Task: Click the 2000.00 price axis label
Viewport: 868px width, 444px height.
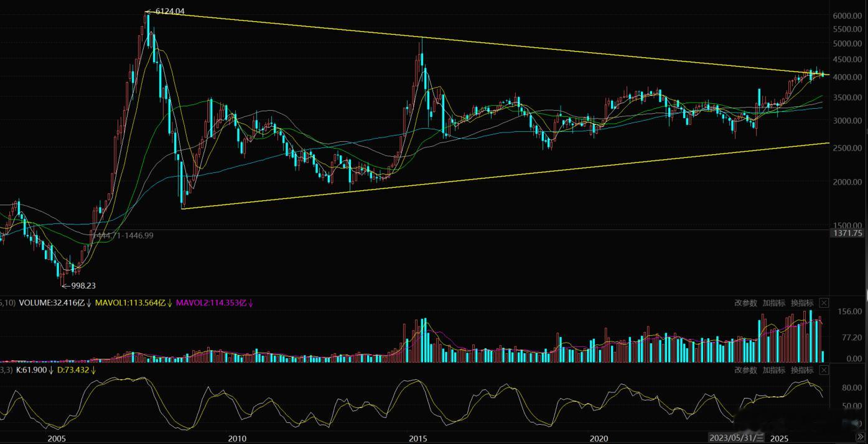Action: coord(849,182)
